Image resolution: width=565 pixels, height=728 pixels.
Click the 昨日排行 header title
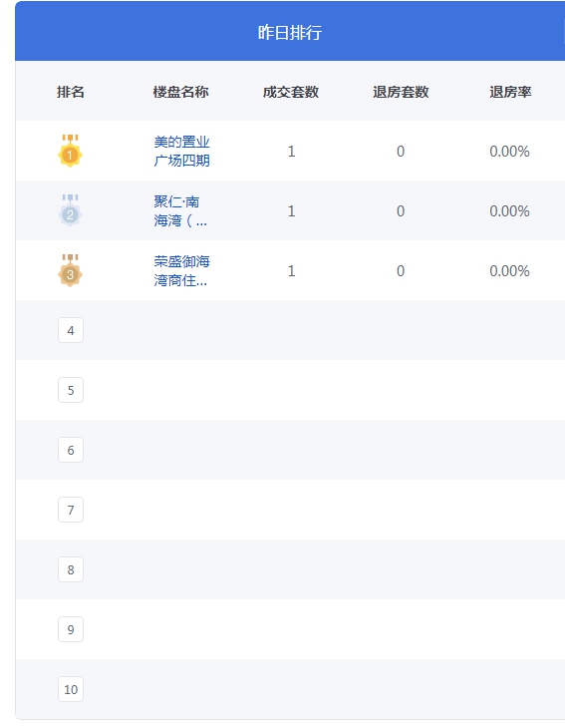click(289, 33)
